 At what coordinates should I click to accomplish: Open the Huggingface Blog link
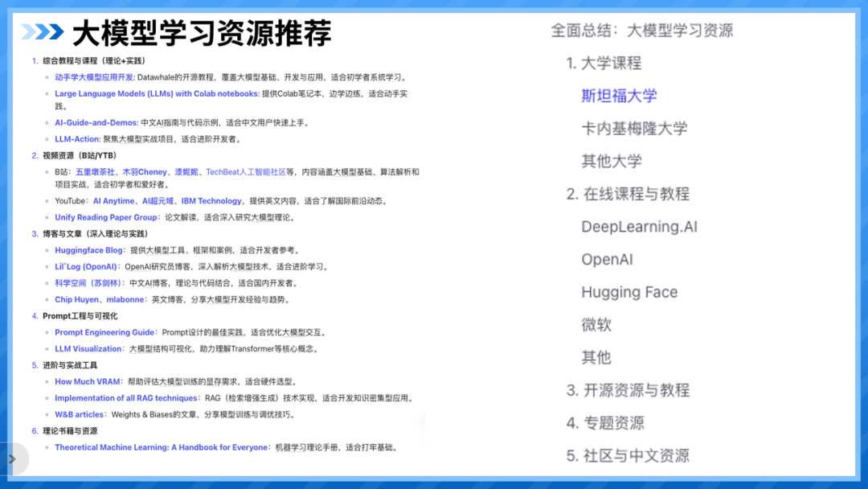88,250
